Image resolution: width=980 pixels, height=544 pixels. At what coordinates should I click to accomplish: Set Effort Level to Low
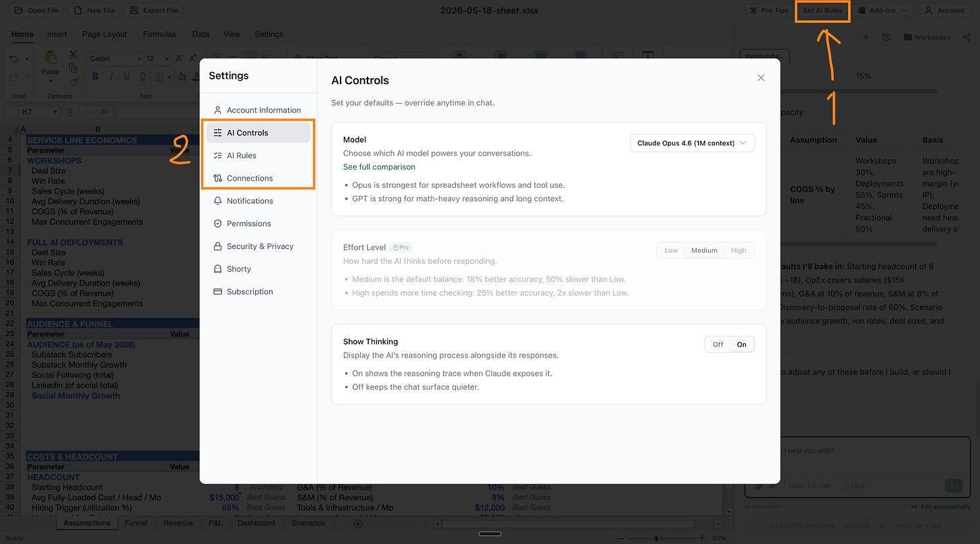(x=671, y=250)
